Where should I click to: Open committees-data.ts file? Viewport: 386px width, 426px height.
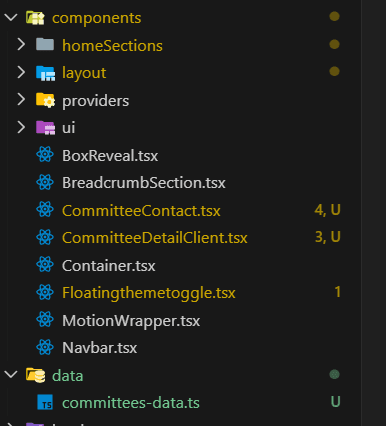tap(131, 403)
